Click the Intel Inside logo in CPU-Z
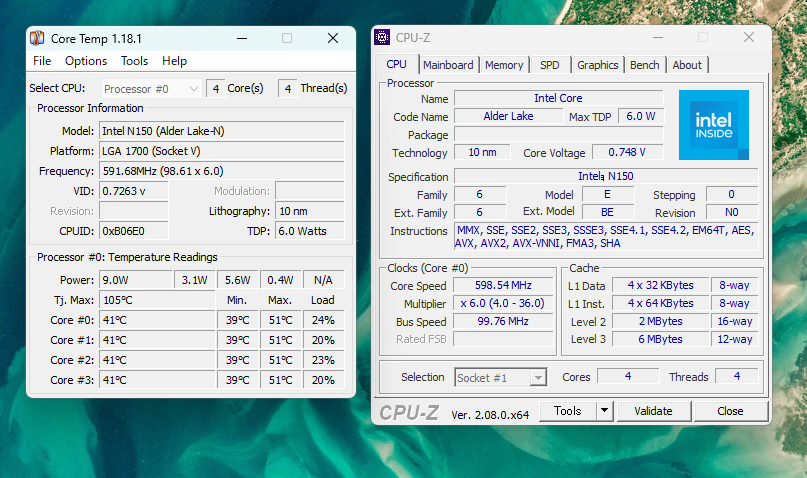807x478 pixels. click(x=713, y=125)
